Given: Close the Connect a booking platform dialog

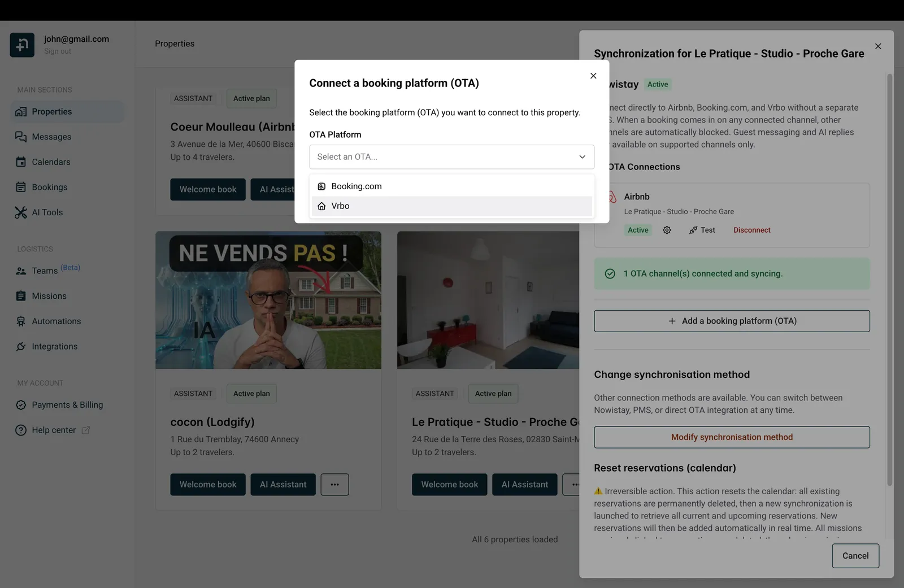Looking at the screenshot, I should click(593, 76).
